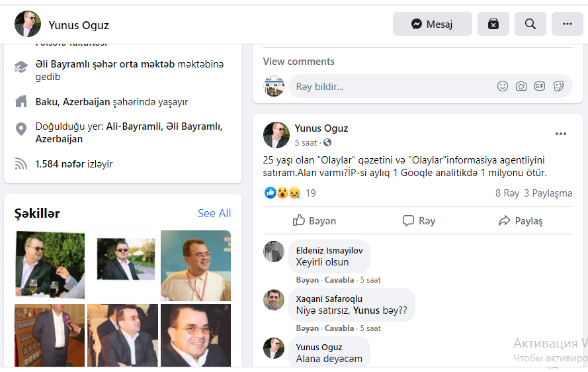Expand View comments section
This screenshot has height=372, width=588.
pyautogui.click(x=298, y=62)
